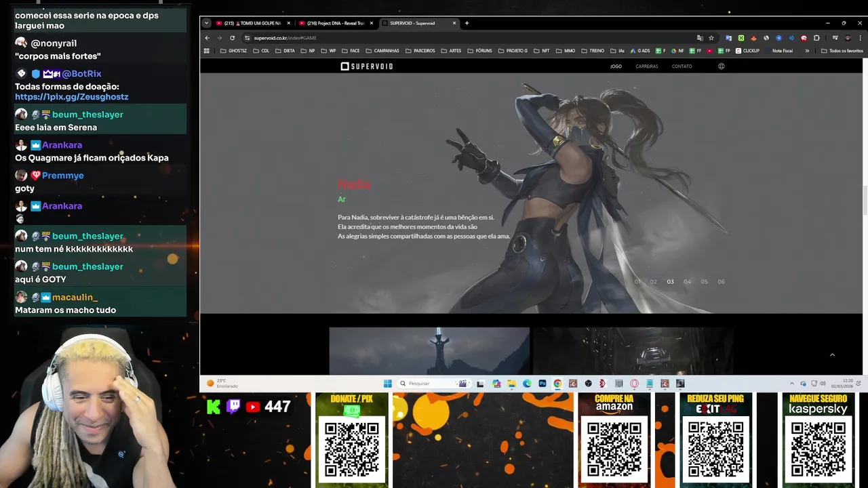Click the character name Nadia heading
This screenshot has width=868, height=488.
pos(354,184)
